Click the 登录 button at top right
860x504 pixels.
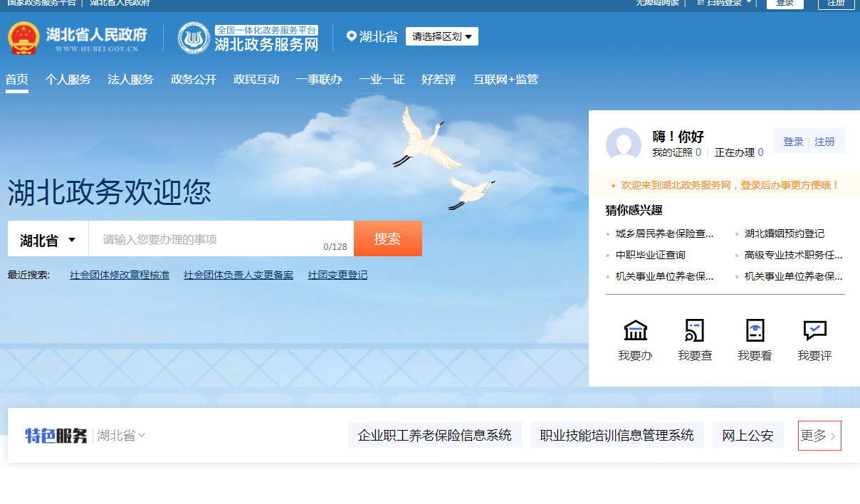point(785,4)
